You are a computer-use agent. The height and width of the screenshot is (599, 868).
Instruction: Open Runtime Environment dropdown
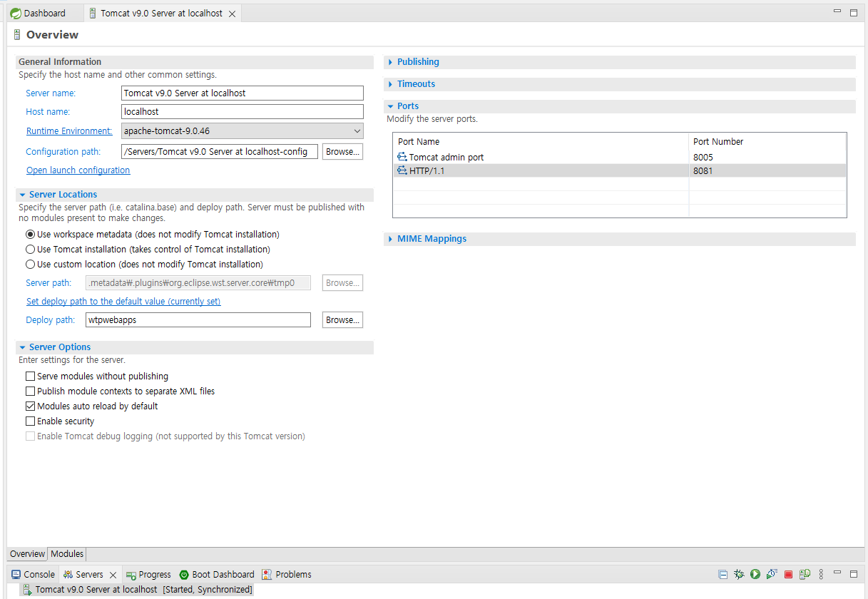[x=242, y=131]
